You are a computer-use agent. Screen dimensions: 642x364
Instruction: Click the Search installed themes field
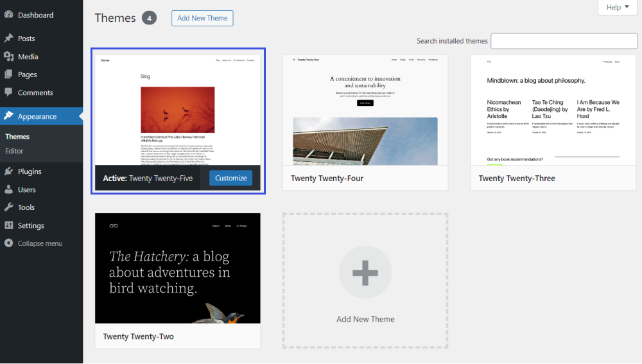pyautogui.click(x=564, y=41)
